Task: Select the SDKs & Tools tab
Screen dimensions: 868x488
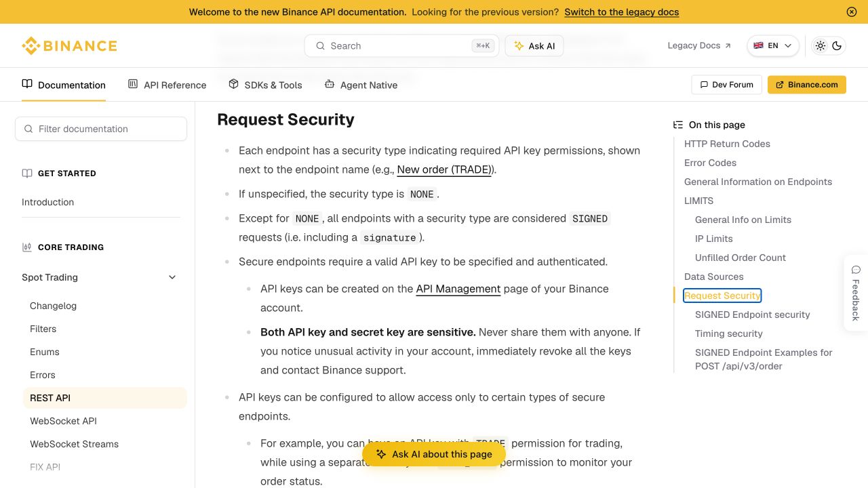Action: point(265,85)
